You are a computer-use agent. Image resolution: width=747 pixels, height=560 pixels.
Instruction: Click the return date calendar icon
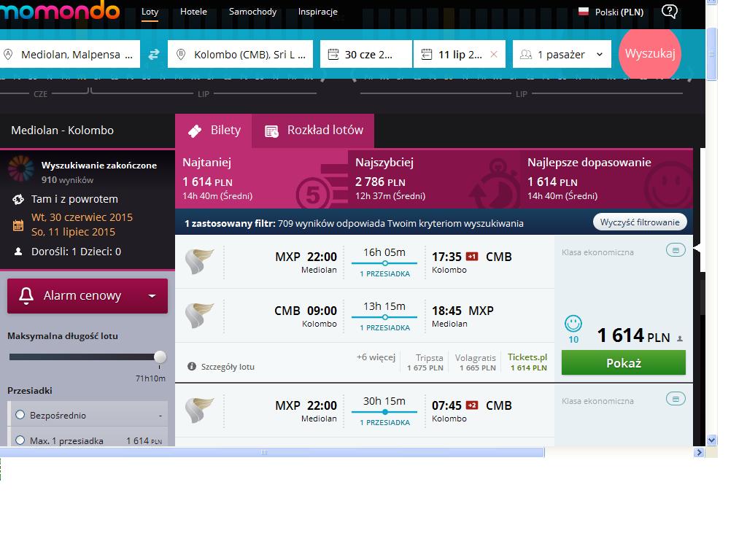pyautogui.click(x=426, y=54)
